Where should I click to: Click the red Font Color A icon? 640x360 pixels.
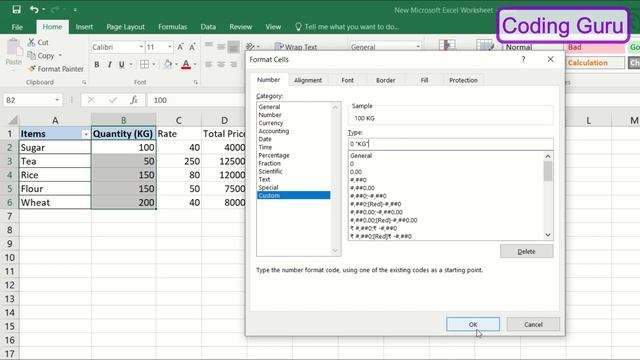tap(186, 64)
